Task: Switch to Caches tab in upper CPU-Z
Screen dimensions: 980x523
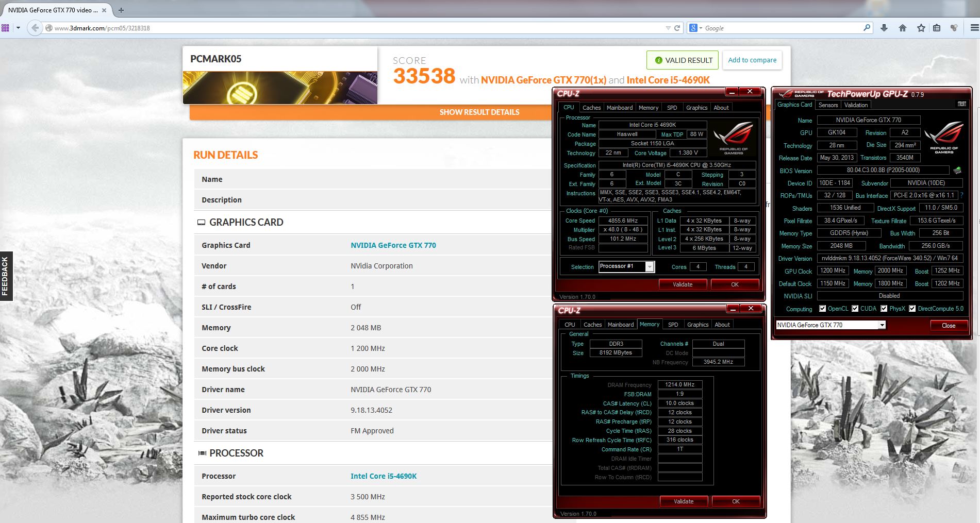Action: (591, 108)
